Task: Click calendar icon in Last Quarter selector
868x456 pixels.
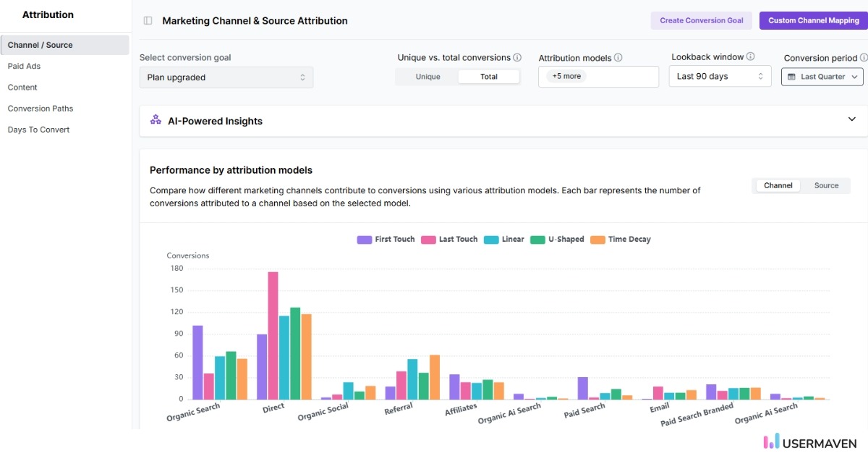Action: click(x=791, y=77)
